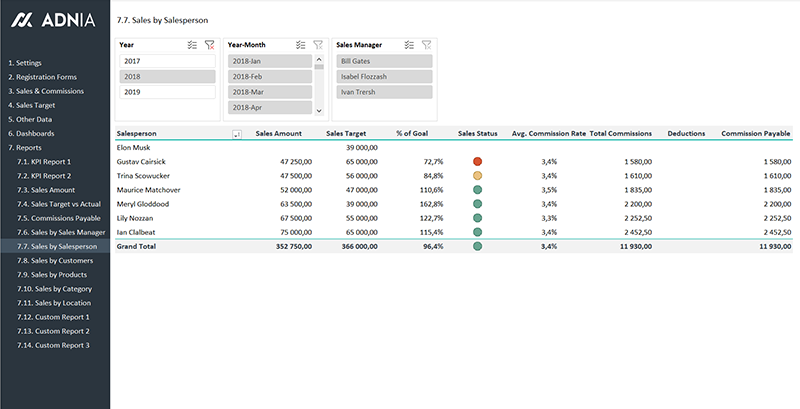Toggle Bill Gates sales manager filter
Image resolution: width=800 pixels, height=409 pixels.
(384, 61)
